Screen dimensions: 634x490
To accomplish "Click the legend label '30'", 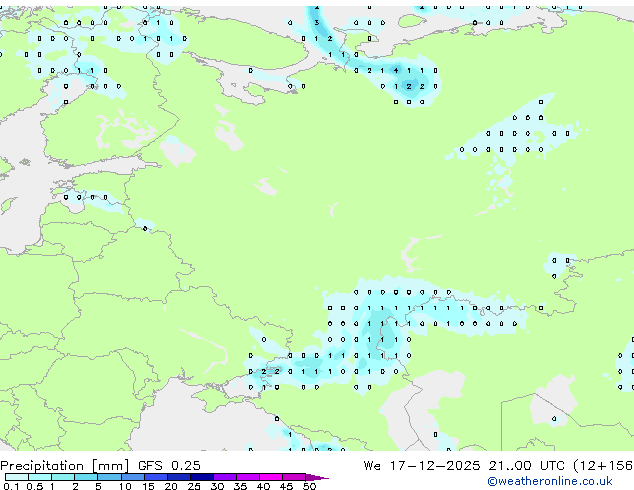I will click(x=217, y=486).
